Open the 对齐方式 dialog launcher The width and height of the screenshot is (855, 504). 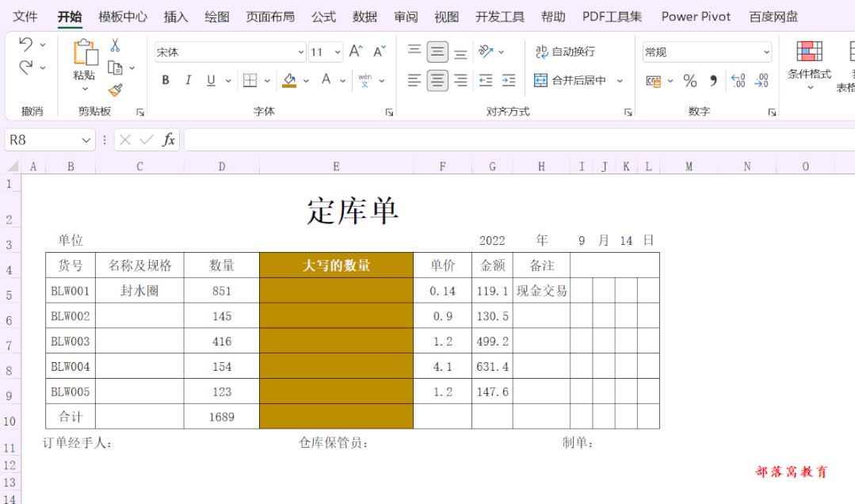pos(628,113)
